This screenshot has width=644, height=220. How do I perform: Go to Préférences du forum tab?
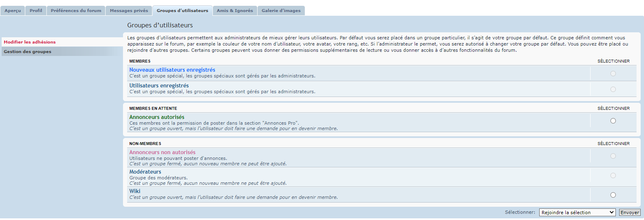coord(76,11)
